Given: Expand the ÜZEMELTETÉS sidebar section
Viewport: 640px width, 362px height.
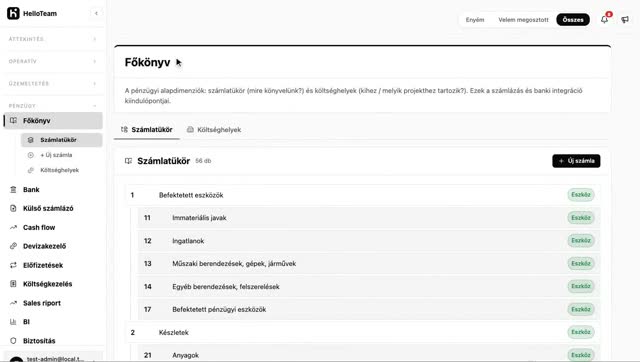Looking at the screenshot, I should 53,83.
